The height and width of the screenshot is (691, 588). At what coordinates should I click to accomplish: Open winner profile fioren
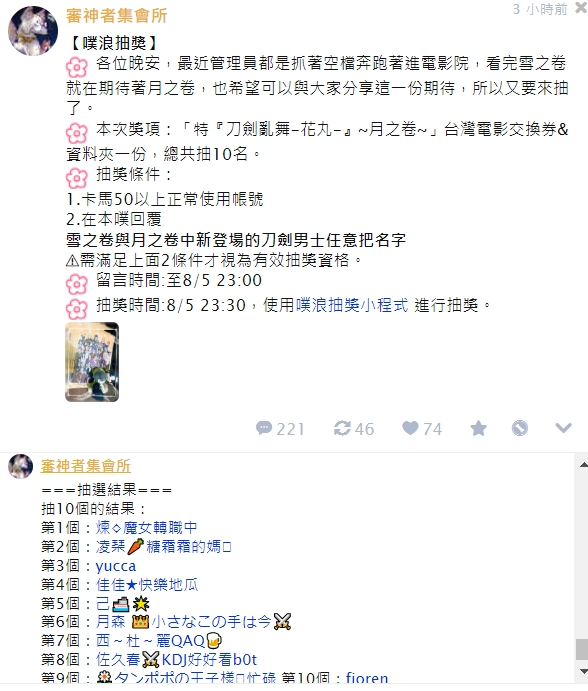click(367, 678)
